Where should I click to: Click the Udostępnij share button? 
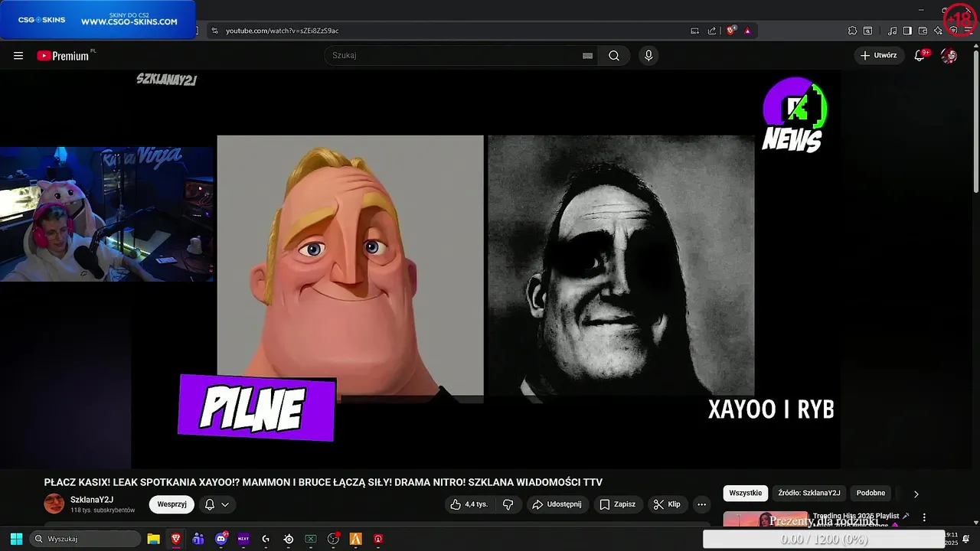[557, 504]
